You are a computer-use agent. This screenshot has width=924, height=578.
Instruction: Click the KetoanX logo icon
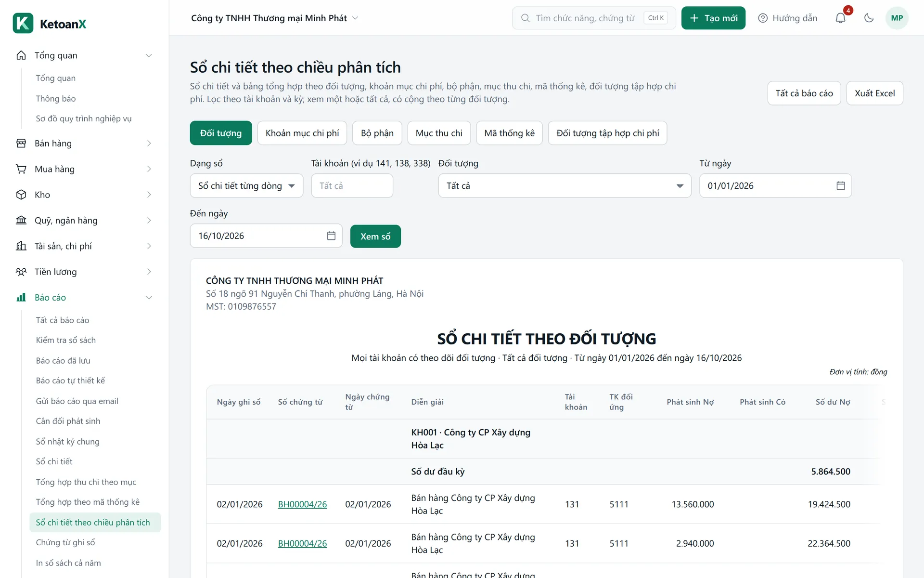pyautogui.click(x=23, y=23)
